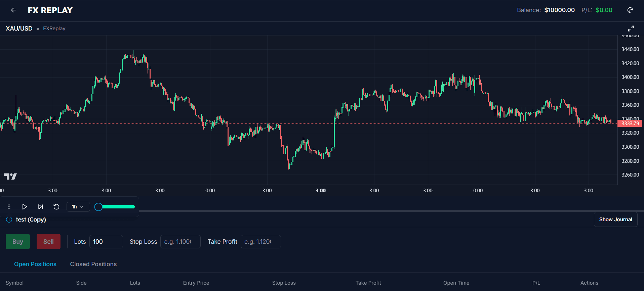
Task: Step forward one candle
Action: pyautogui.click(x=41, y=207)
